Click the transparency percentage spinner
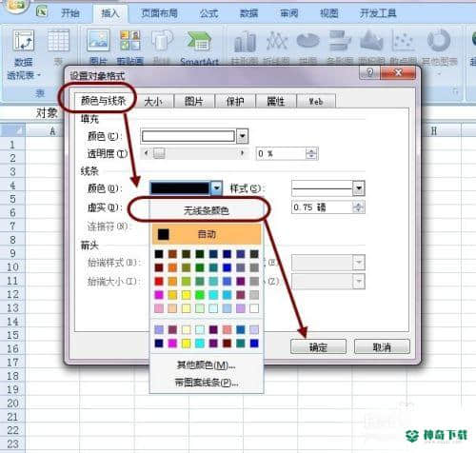The image size is (476, 453). click(x=311, y=154)
